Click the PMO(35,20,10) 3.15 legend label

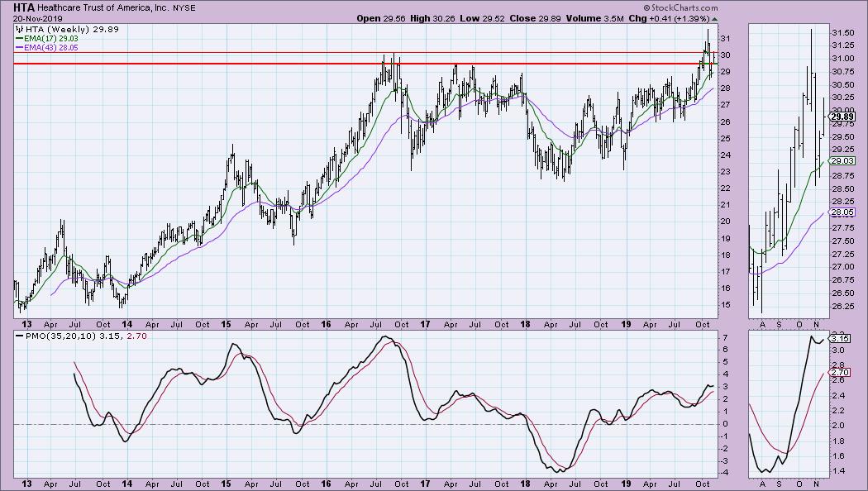click(x=73, y=336)
